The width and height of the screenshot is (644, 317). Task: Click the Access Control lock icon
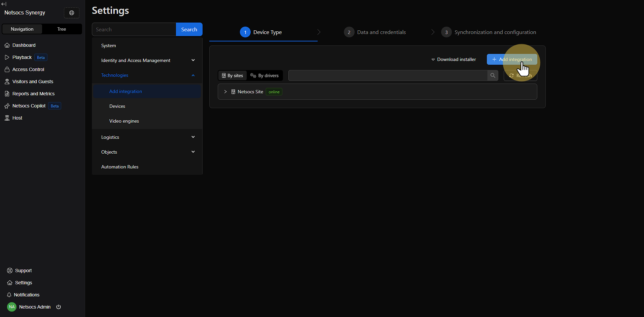[7, 69]
